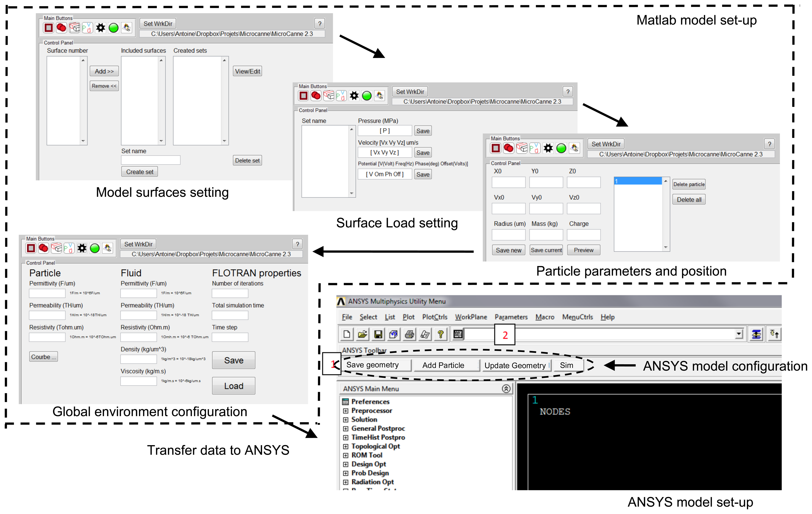The width and height of the screenshot is (812, 514).
Task: Expand the Solution tree node
Action: pos(346,420)
